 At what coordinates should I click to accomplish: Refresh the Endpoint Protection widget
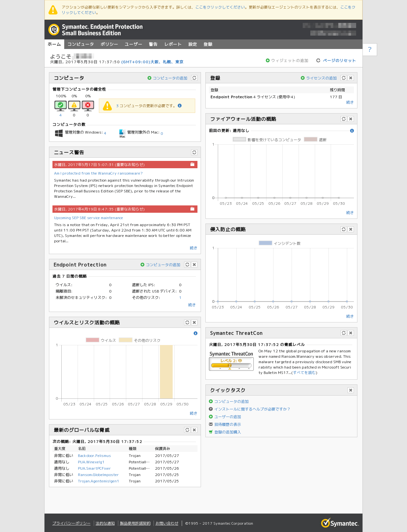(x=187, y=265)
